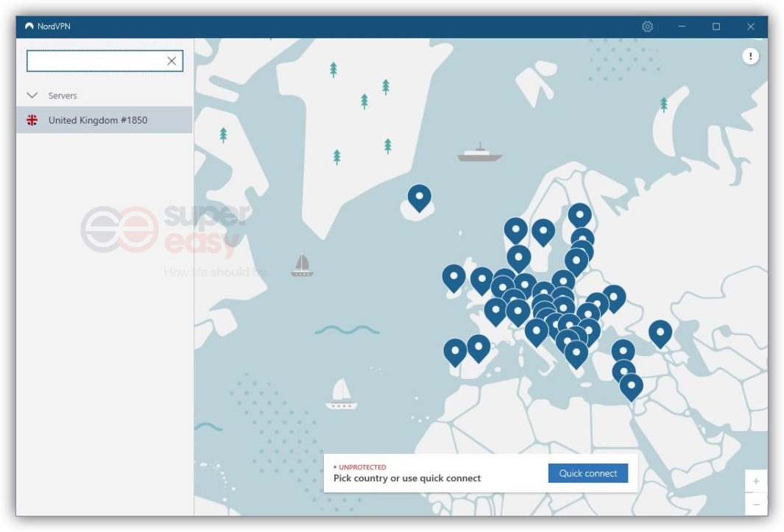The width and height of the screenshot is (784, 532).
Task: Click the United Kingdom flag icon
Action: [32, 120]
